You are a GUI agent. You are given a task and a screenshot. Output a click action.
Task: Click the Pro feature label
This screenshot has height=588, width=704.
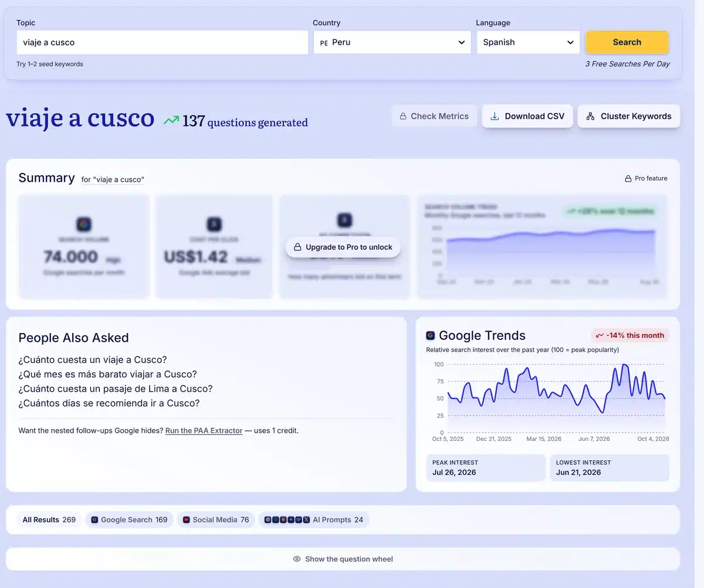pyautogui.click(x=651, y=178)
